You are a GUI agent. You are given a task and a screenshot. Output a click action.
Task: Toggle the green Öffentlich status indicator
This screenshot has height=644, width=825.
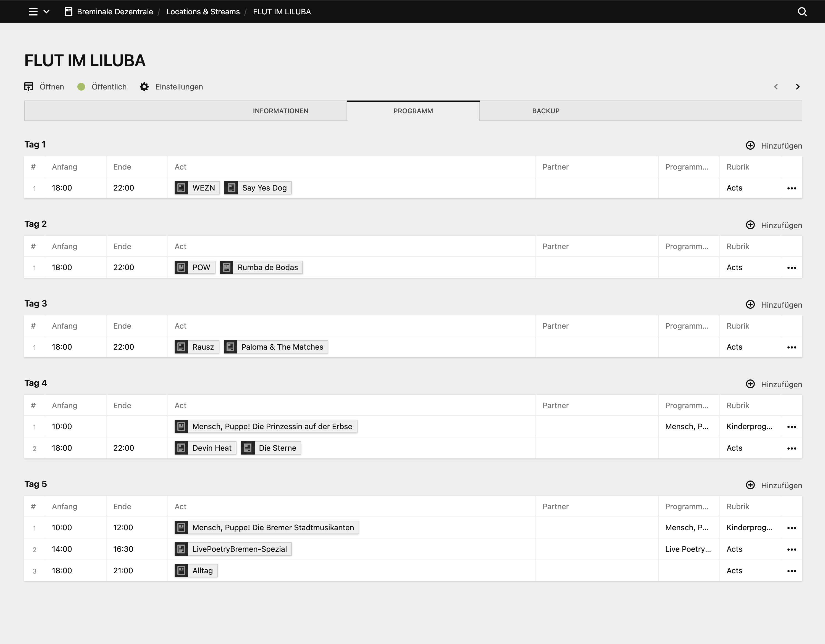tap(81, 87)
